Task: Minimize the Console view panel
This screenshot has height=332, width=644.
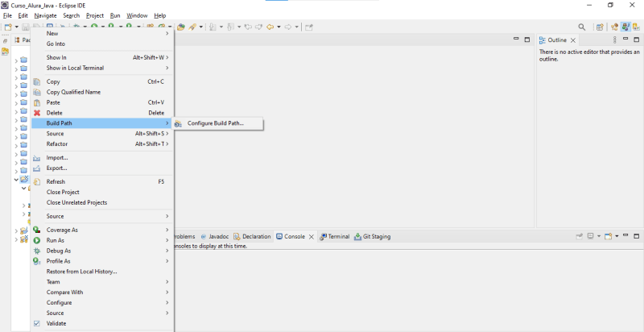Action: point(625,235)
